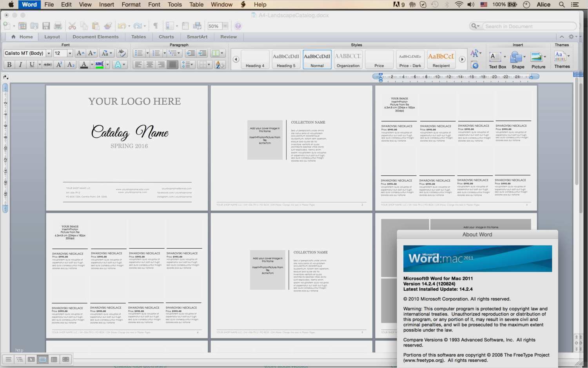This screenshot has width=588, height=368.
Task: Click the Format Painter paintbrush icon
Action: coord(108,26)
